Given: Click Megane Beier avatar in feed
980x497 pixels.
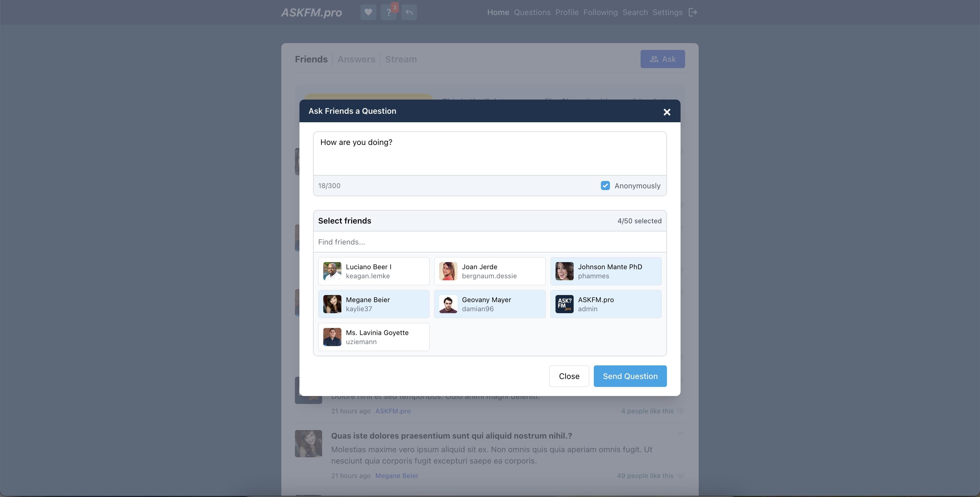Looking at the screenshot, I should click(308, 443).
